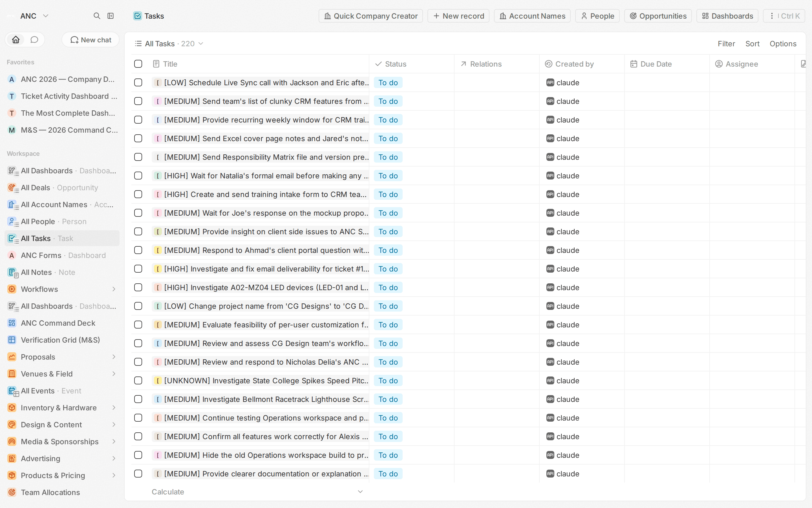812x508 pixels.
Task: Open the ANC workspace switcher dropdown
Action: [46, 16]
